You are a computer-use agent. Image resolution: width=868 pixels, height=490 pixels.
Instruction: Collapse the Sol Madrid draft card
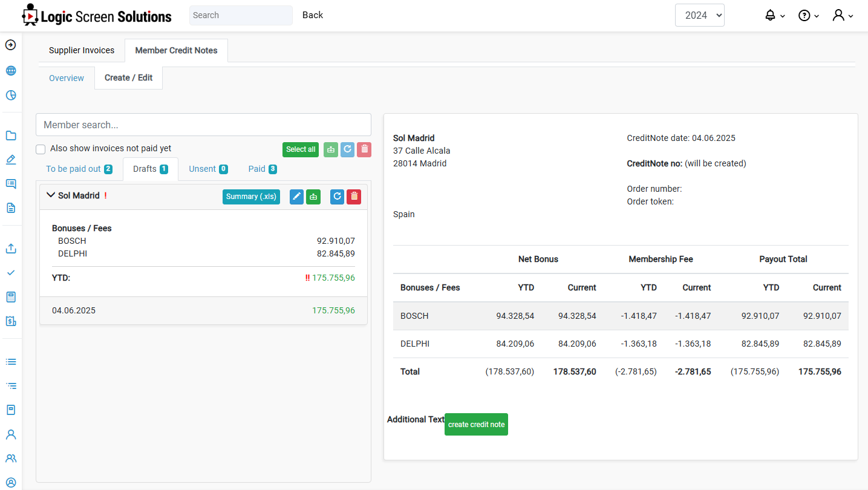point(51,195)
